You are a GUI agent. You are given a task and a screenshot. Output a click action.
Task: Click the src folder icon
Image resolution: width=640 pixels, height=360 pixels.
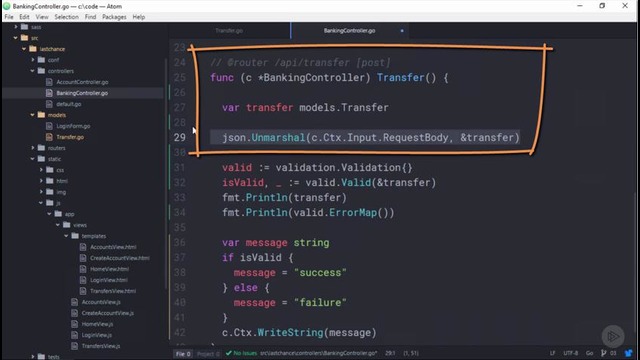(x=24, y=38)
